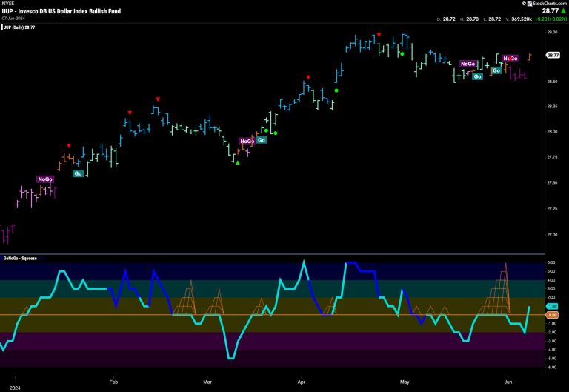Select the NoGo flag in January

pyautogui.click(x=45, y=179)
